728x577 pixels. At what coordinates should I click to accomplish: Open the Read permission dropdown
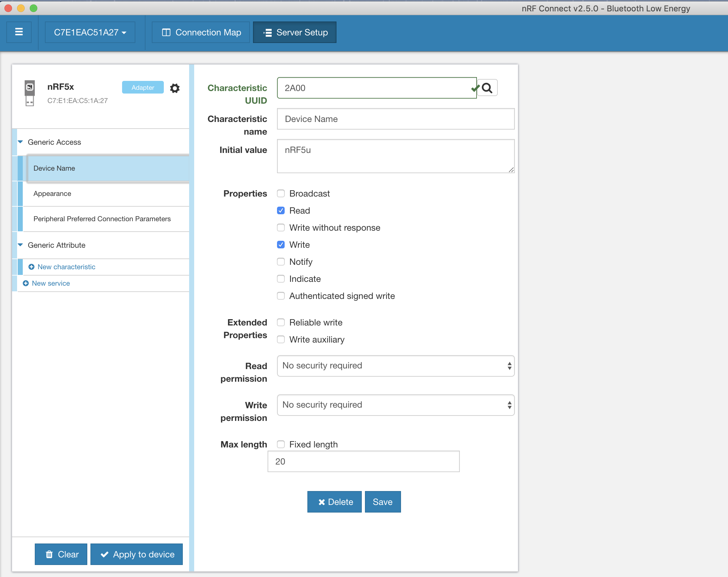point(395,366)
